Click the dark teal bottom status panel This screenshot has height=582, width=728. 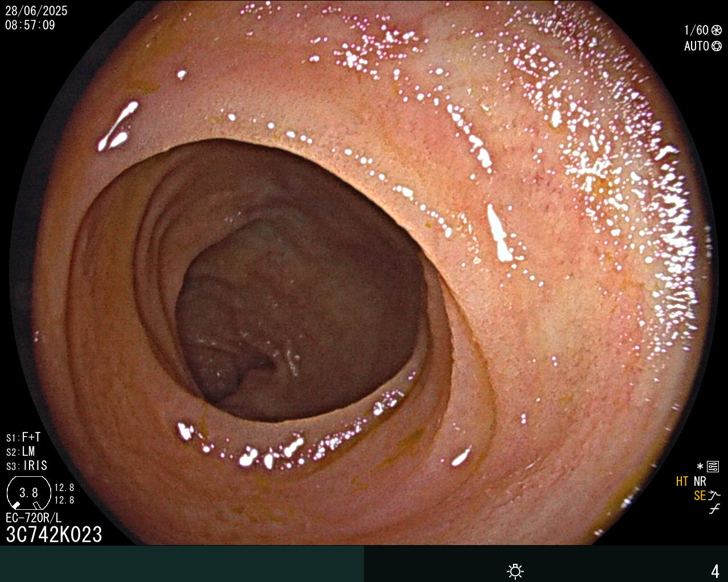[x=182, y=564]
